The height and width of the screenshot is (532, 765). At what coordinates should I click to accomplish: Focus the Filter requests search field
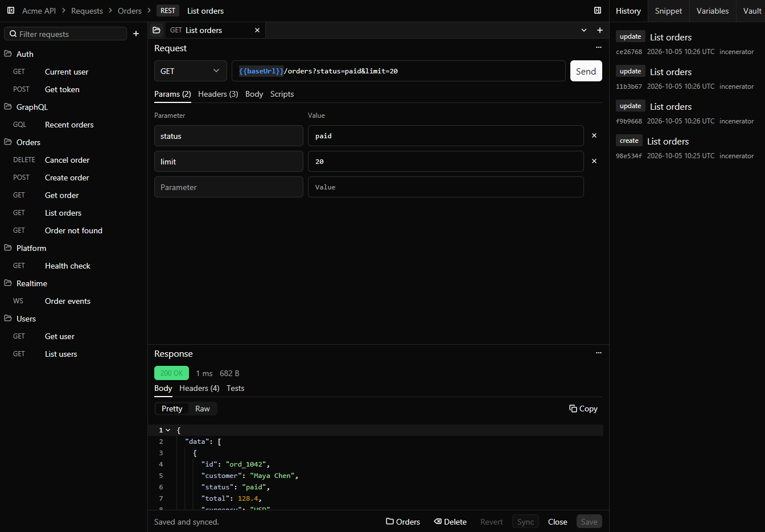(x=65, y=34)
